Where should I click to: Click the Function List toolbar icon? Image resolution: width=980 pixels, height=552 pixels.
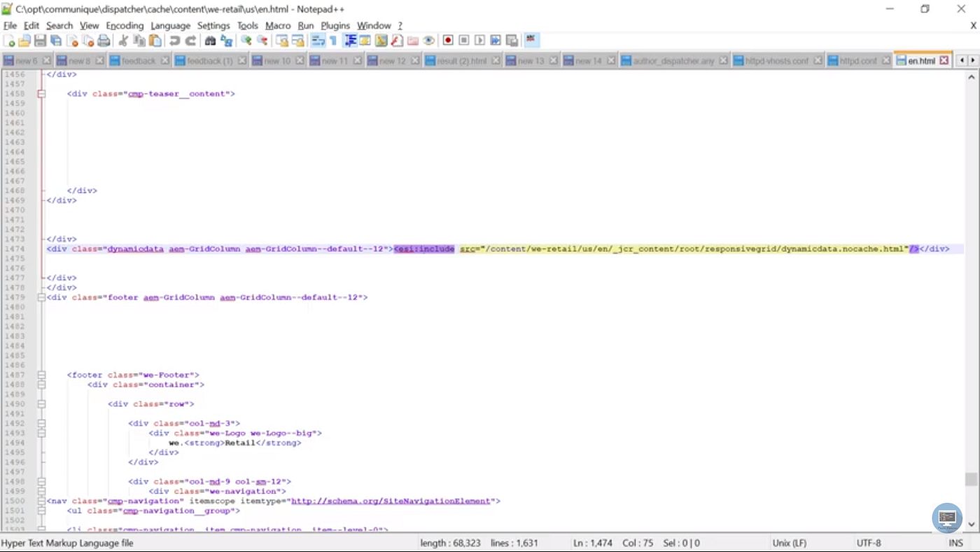point(397,41)
